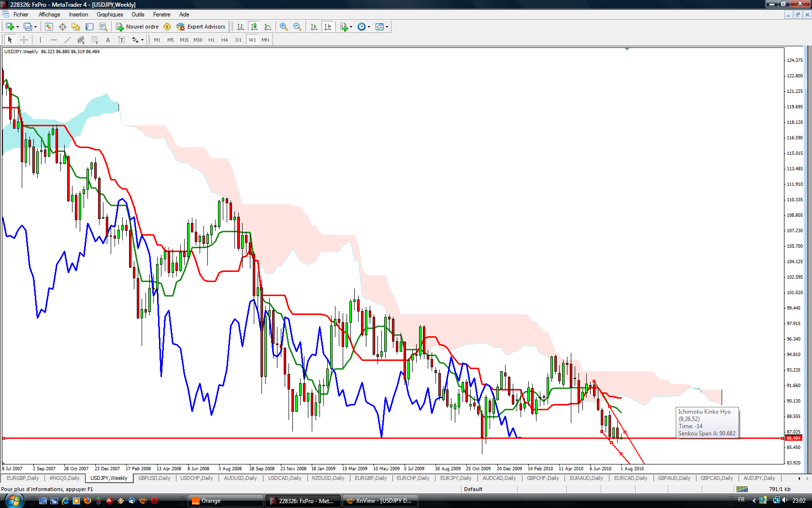The height and width of the screenshot is (508, 812).
Task: Select the crosshair cursor tool
Action: click(x=24, y=40)
